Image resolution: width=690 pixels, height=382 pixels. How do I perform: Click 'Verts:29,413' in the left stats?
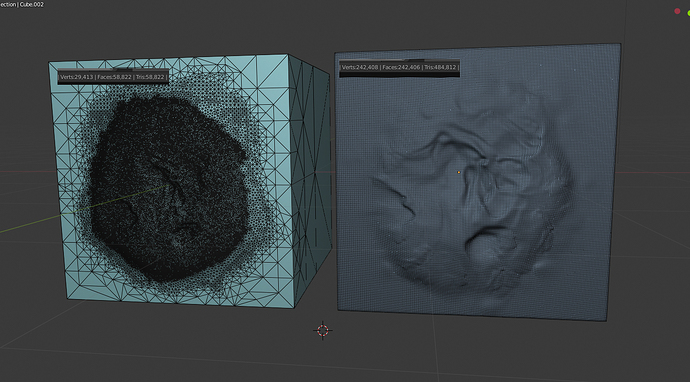[77, 77]
